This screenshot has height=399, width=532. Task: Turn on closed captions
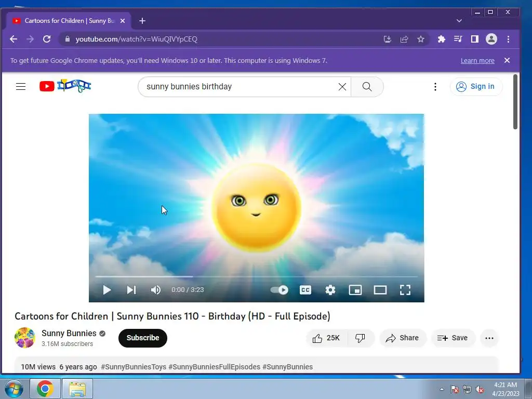[305, 290]
